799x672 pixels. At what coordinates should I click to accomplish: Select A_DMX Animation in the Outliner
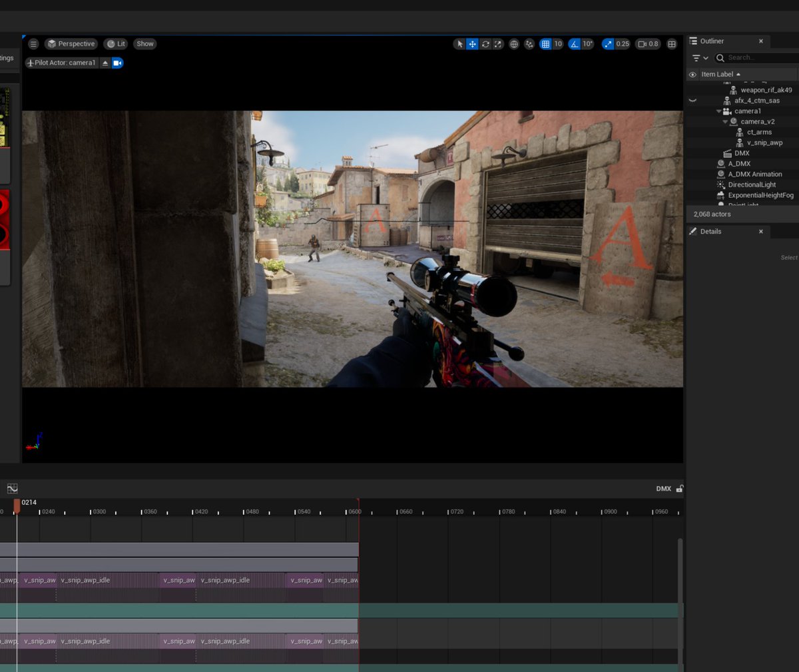click(754, 174)
